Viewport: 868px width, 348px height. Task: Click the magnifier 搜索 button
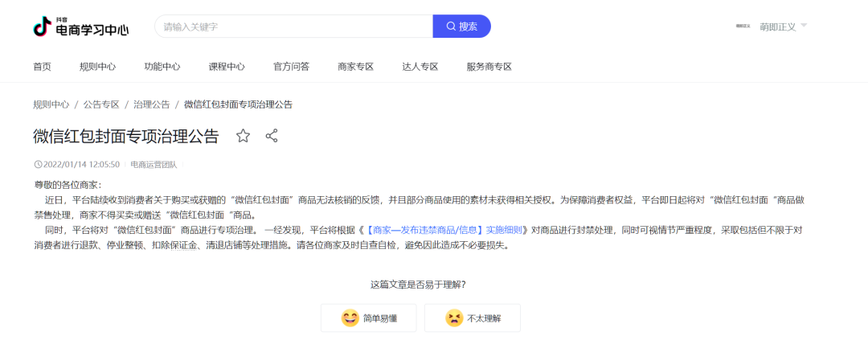[x=461, y=26]
